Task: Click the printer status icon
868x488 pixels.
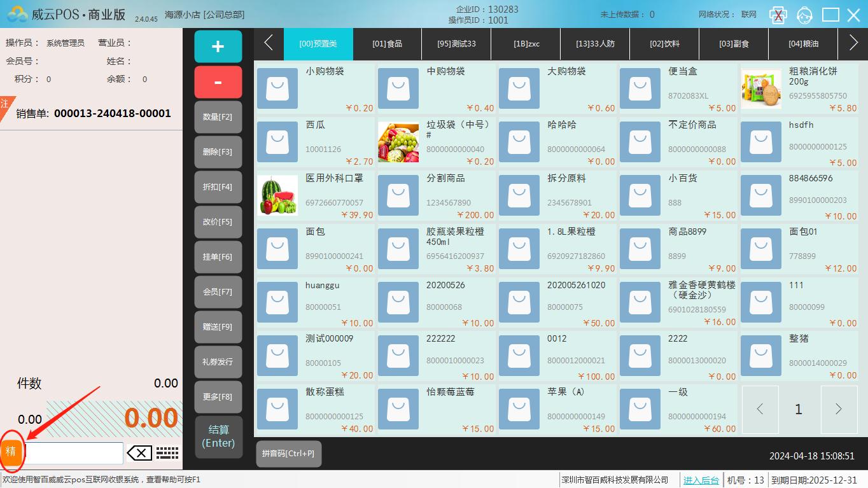Action: (x=778, y=15)
